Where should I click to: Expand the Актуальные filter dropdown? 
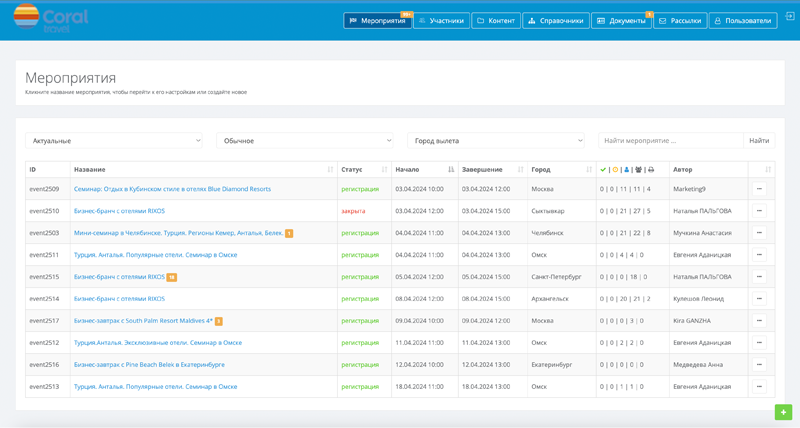[x=115, y=141]
